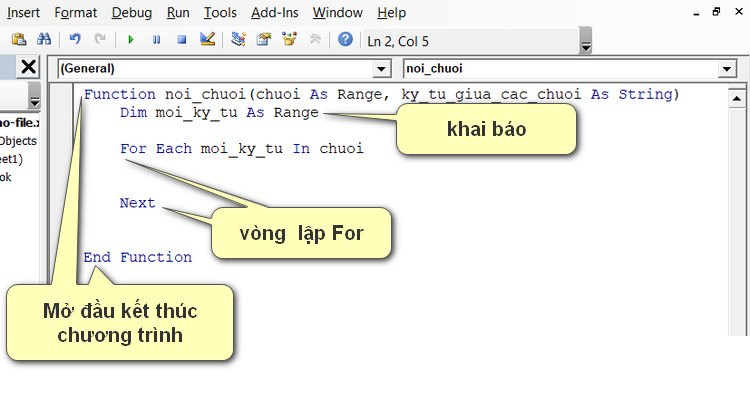The width and height of the screenshot is (750, 399).
Task: Click code scrollbar up arrow
Action: 736,99
